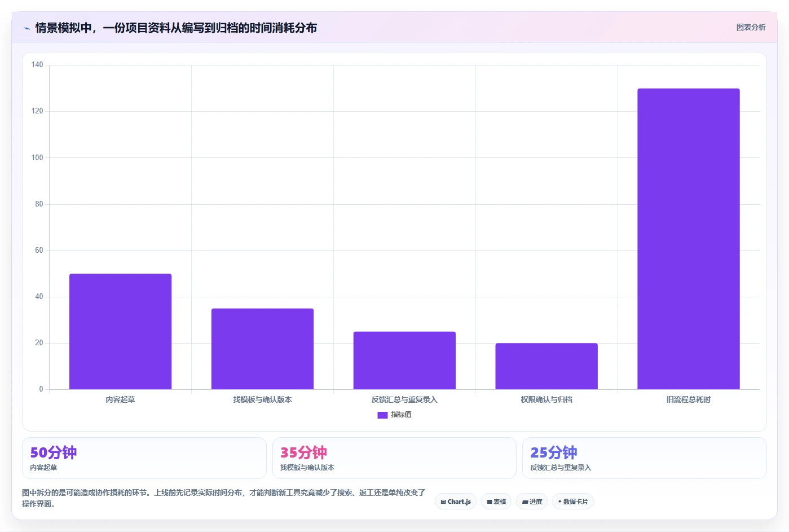Click the 50分钟 stat value
The height and width of the screenshot is (532, 789).
[x=54, y=452]
